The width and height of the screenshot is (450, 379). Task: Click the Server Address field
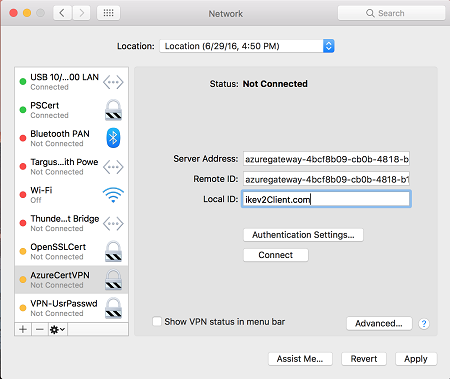pyautogui.click(x=326, y=159)
